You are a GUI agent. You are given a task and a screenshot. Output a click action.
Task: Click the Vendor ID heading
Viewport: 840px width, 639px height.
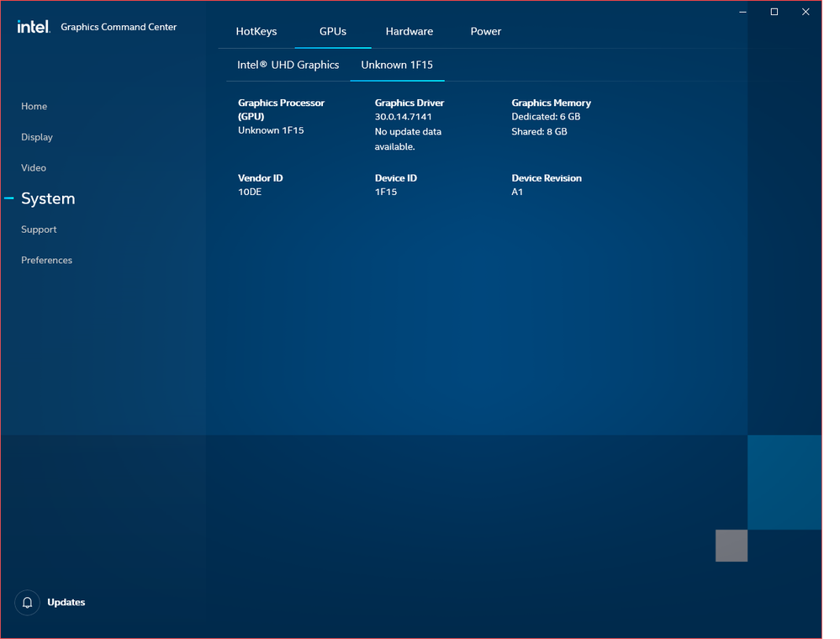[x=261, y=178]
